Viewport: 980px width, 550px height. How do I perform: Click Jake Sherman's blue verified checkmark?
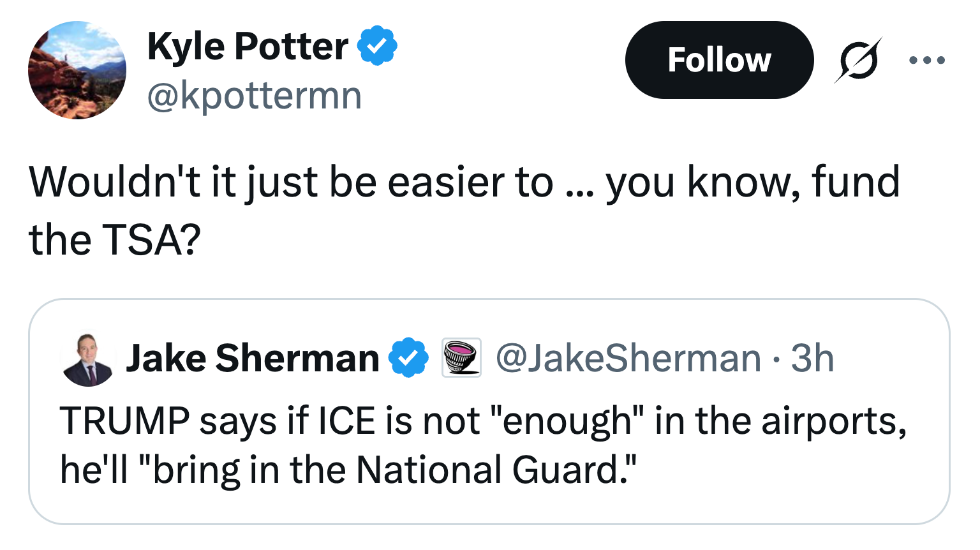point(409,358)
